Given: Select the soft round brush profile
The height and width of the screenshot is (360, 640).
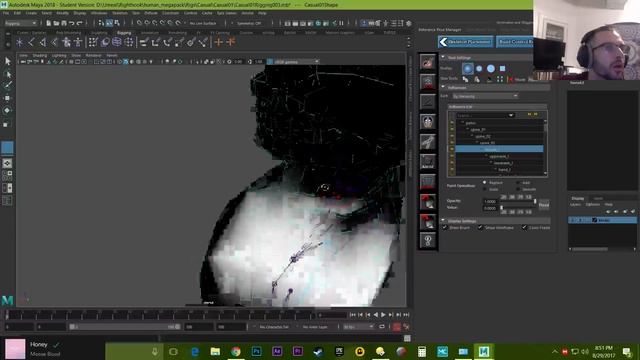Looking at the screenshot, I should pyautogui.click(x=468, y=69).
